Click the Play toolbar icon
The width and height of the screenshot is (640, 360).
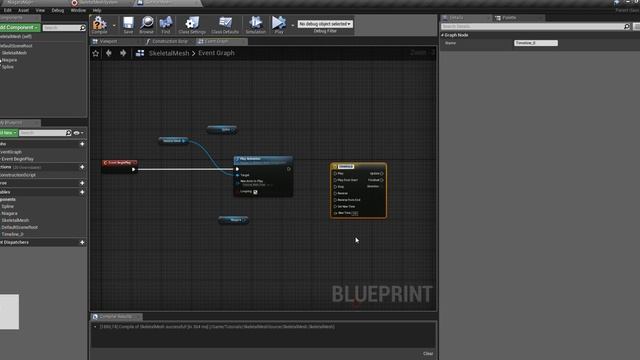click(x=279, y=24)
